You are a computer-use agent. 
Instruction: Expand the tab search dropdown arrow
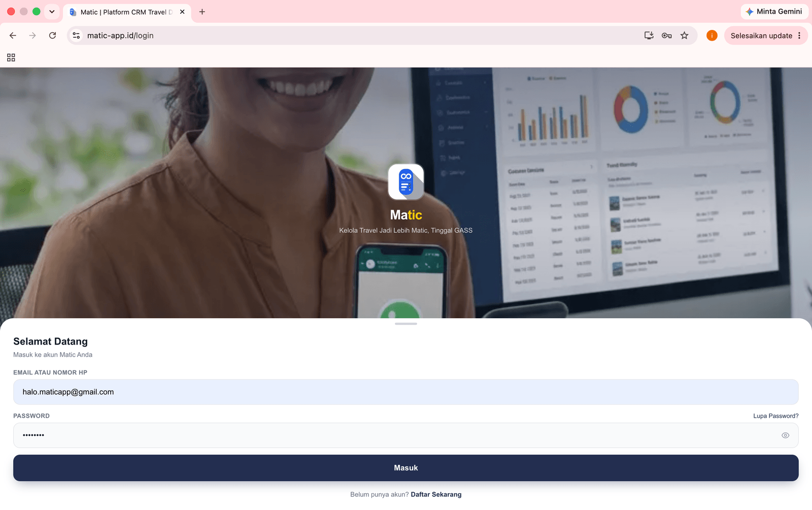(x=52, y=12)
